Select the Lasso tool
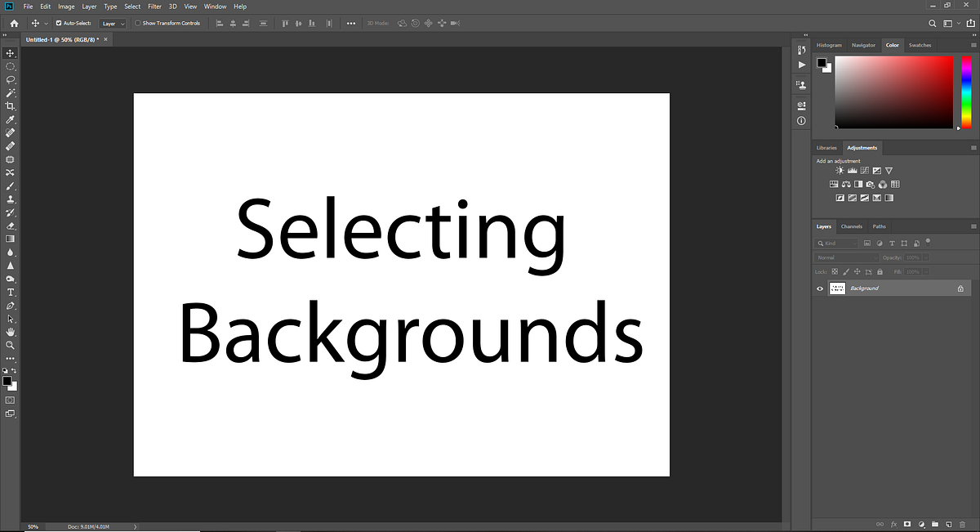Screen dimensions: 980x532 click(x=11, y=79)
